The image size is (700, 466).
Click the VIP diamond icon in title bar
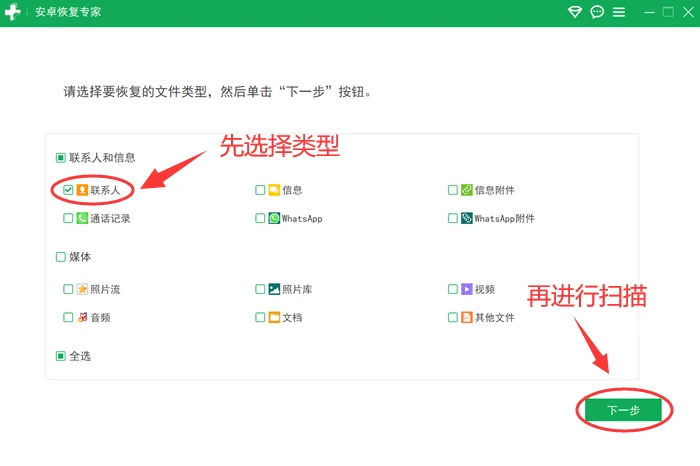click(575, 12)
